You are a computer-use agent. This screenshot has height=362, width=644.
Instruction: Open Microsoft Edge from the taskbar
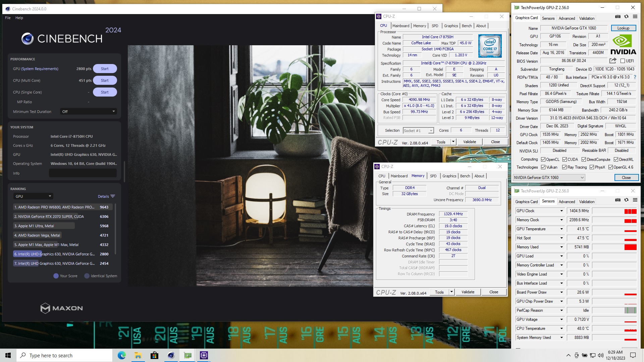[121, 355]
